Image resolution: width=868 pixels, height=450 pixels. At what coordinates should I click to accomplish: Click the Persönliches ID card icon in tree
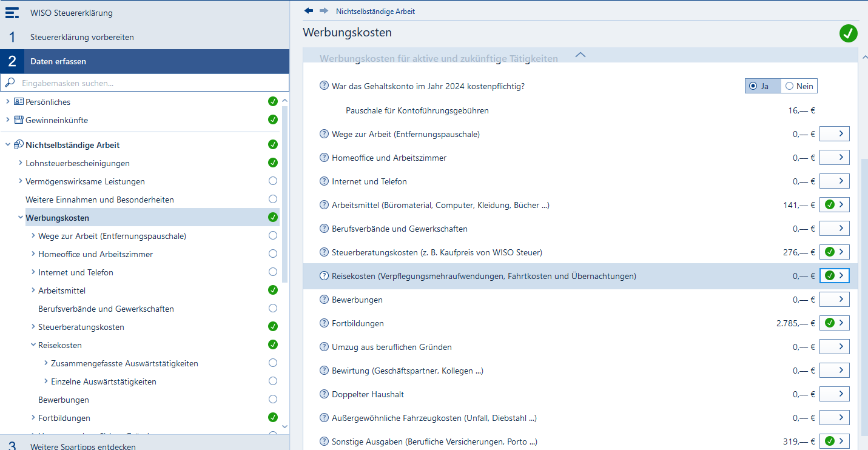(18, 102)
